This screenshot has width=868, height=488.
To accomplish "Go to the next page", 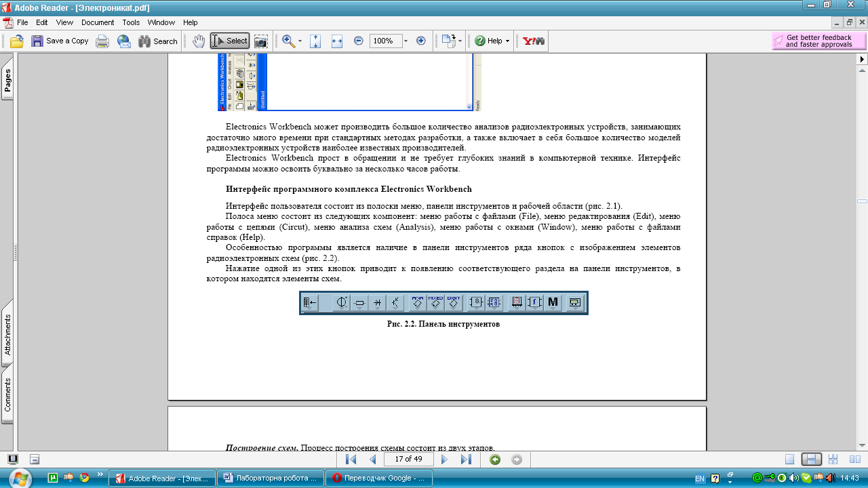I will [445, 460].
